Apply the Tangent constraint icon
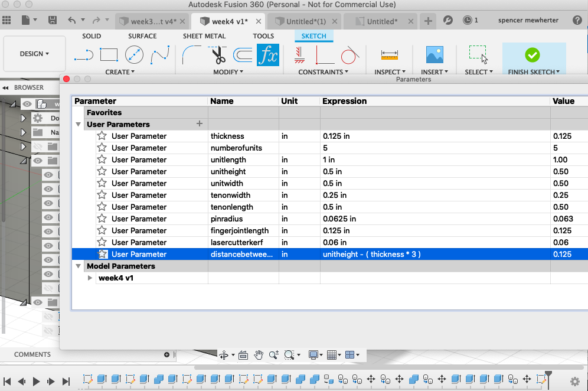Viewport: 588px width, 391px height. [x=349, y=55]
